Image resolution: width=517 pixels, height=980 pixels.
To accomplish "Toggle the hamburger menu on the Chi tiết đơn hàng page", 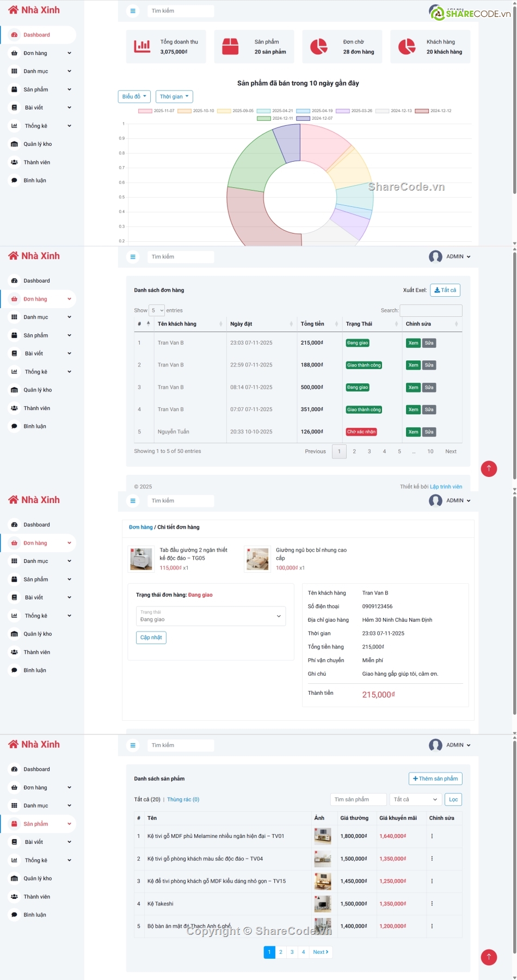I will (x=133, y=501).
